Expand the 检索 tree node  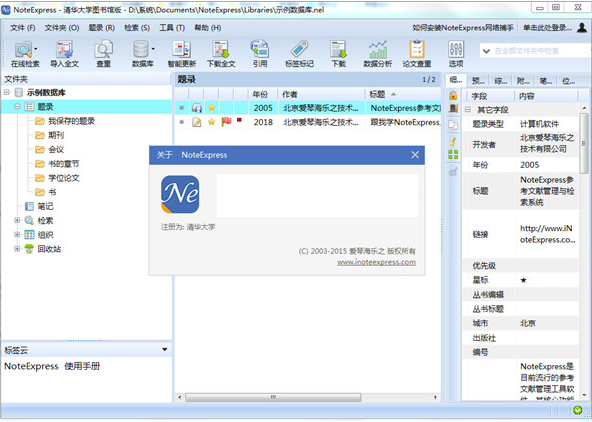pos(17,220)
